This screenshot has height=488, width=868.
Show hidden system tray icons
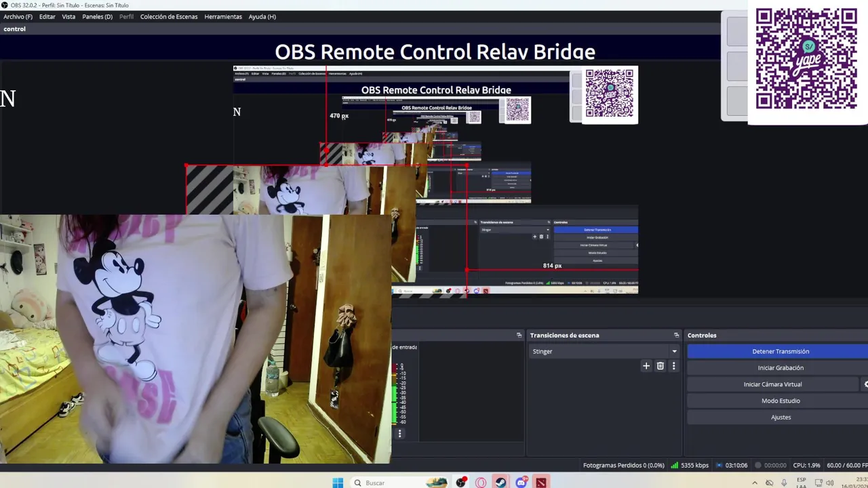[x=754, y=483]
